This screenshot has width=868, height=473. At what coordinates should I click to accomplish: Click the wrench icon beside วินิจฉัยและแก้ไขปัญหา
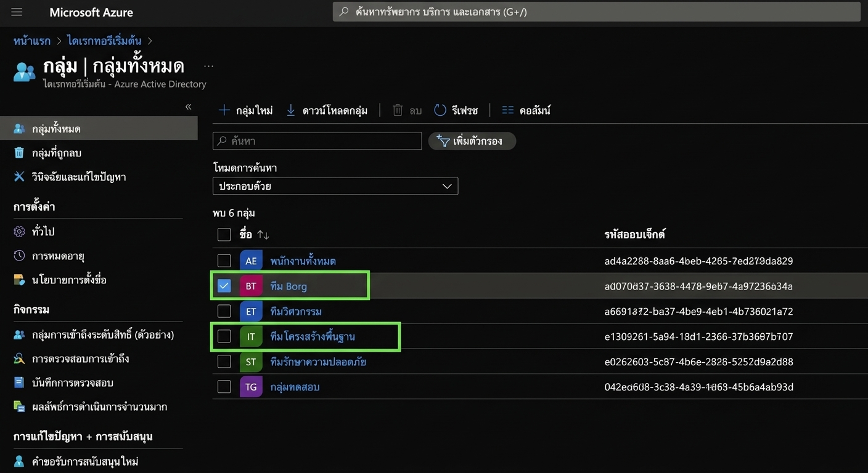[x=20, y=177]
